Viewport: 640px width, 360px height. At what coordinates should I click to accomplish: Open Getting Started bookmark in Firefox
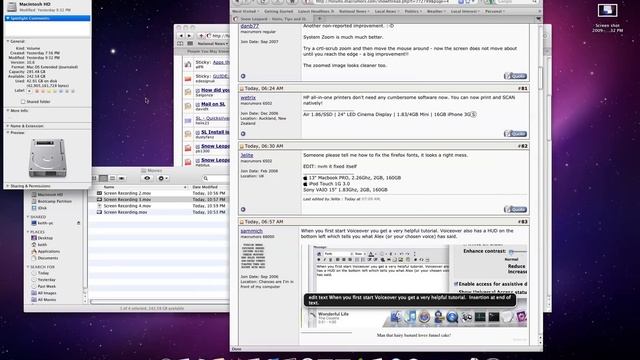(x=278, y=11)
